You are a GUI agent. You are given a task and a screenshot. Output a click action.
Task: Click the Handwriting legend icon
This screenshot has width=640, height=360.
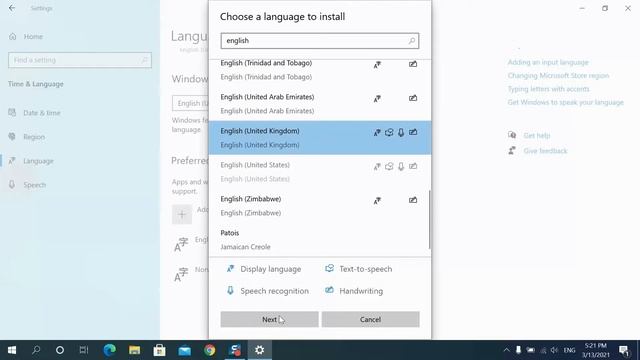[329, 290]
